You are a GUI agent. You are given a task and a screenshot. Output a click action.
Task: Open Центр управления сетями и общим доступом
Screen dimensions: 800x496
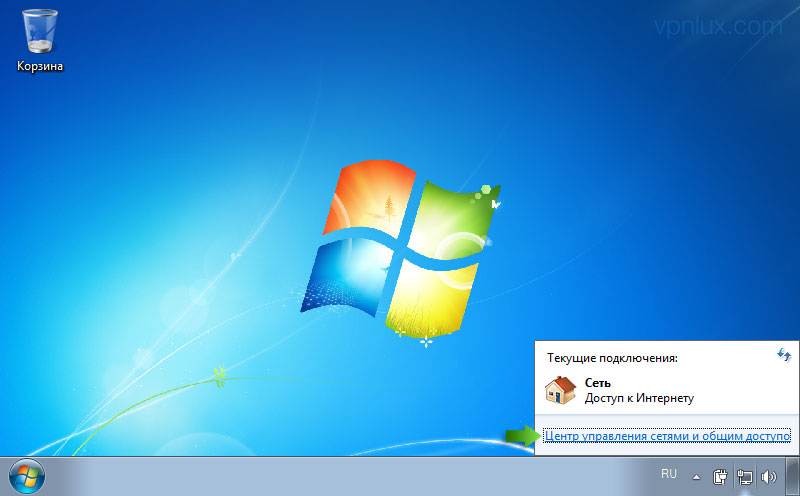pyautogui.click(x=667, y=436)
